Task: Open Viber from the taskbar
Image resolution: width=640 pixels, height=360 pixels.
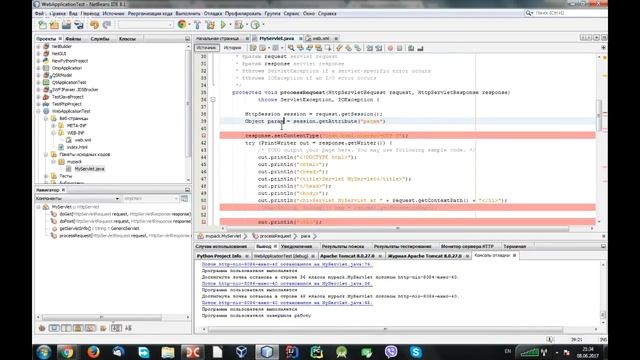Action: point(391,352)
